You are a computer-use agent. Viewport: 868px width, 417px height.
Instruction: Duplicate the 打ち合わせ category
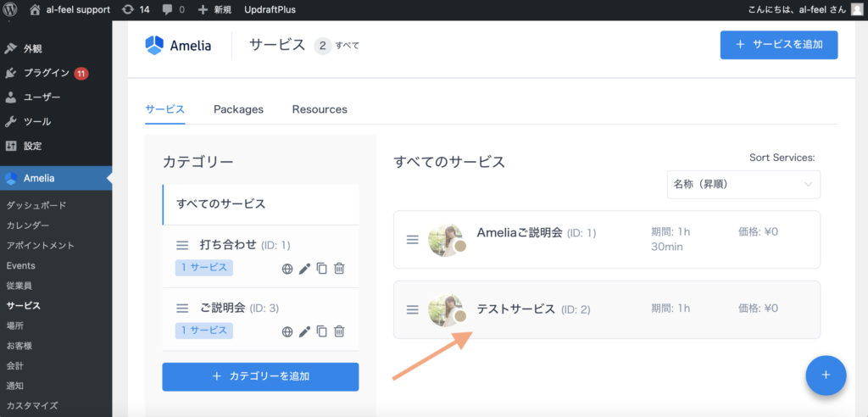click(x=321, y=269)
